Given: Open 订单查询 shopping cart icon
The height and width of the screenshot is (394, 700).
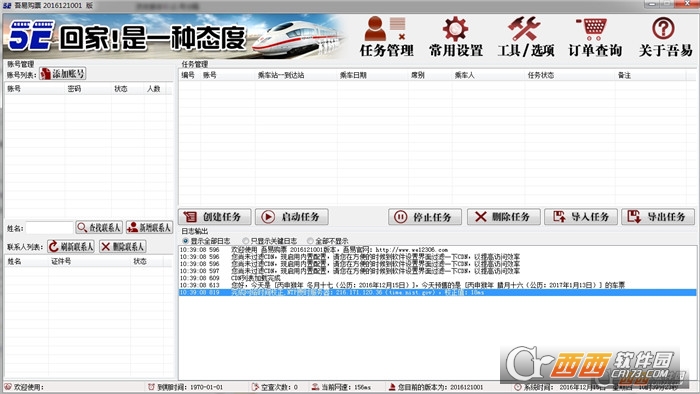Looking at the screenshot, I should point(595,37).
